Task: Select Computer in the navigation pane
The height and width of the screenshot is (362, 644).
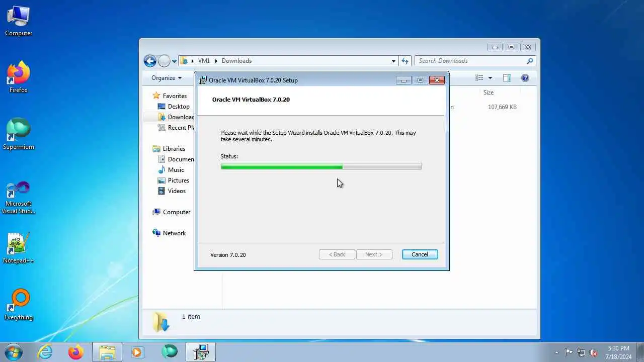Action: (177, 212)
